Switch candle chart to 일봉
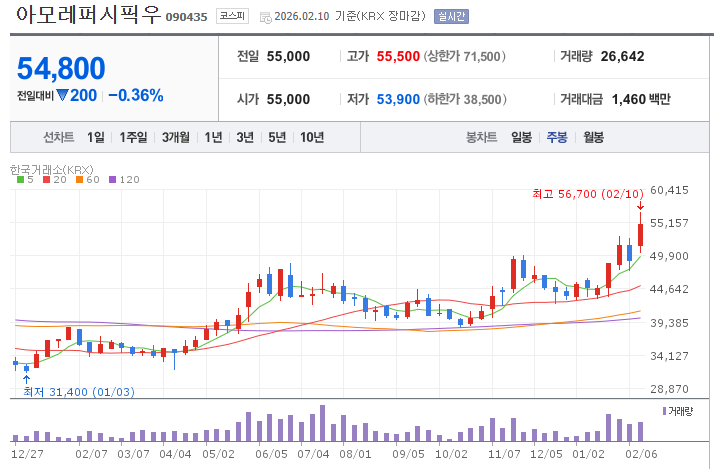Screen dimensions: 714x469 (521, 137)
